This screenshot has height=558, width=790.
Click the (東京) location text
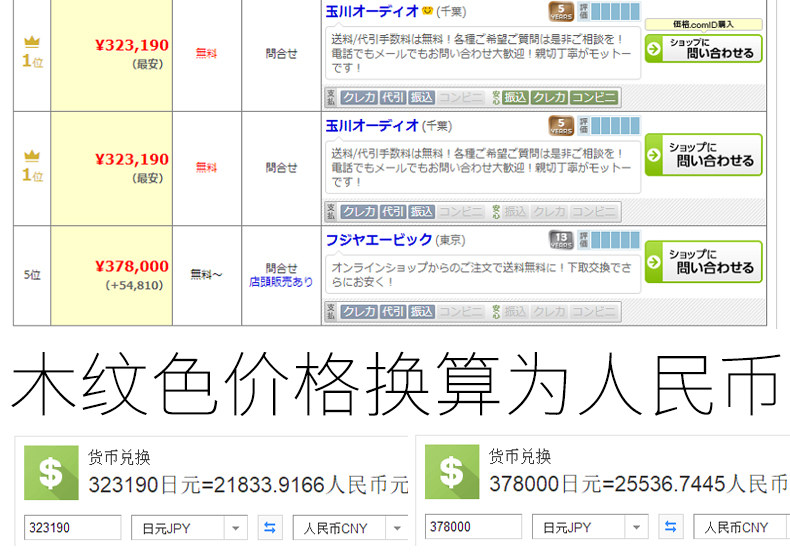click(450, 240)
